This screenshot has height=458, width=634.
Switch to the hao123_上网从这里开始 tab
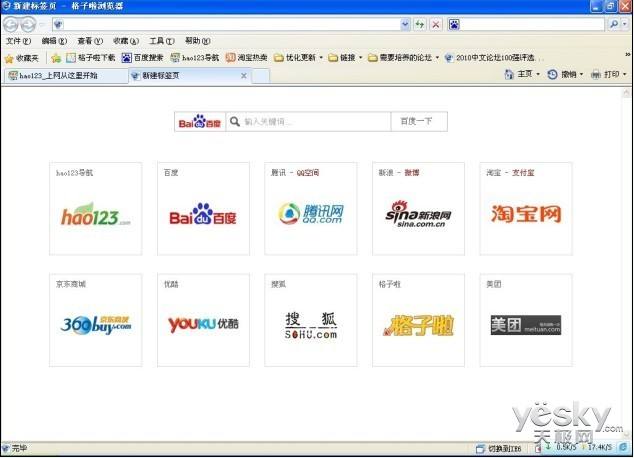[66, 76]
